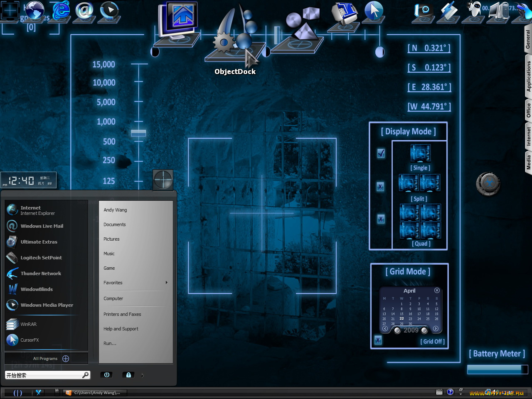Click the Start menu search field
Viewport: 532px width, 399px height.
[44, 375]
